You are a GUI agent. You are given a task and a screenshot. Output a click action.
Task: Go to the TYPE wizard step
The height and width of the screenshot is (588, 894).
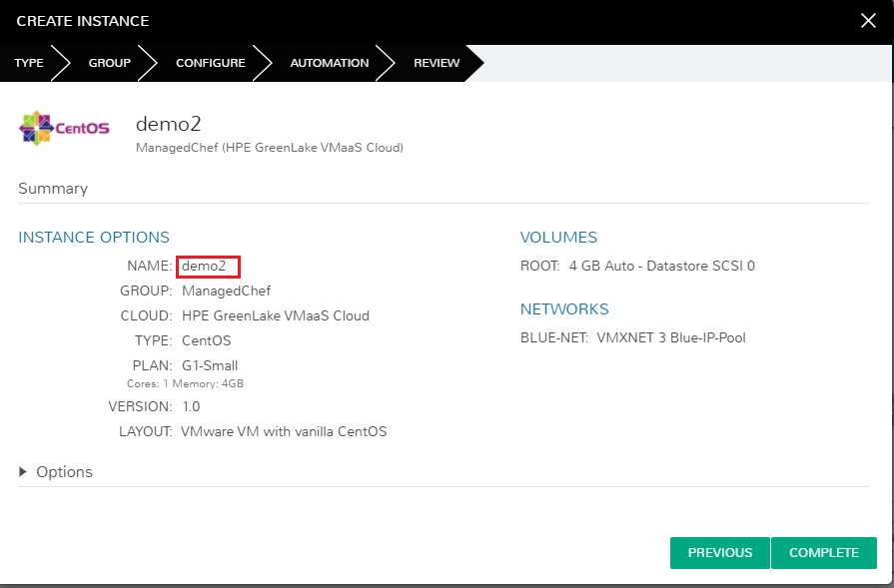[29, 63]
